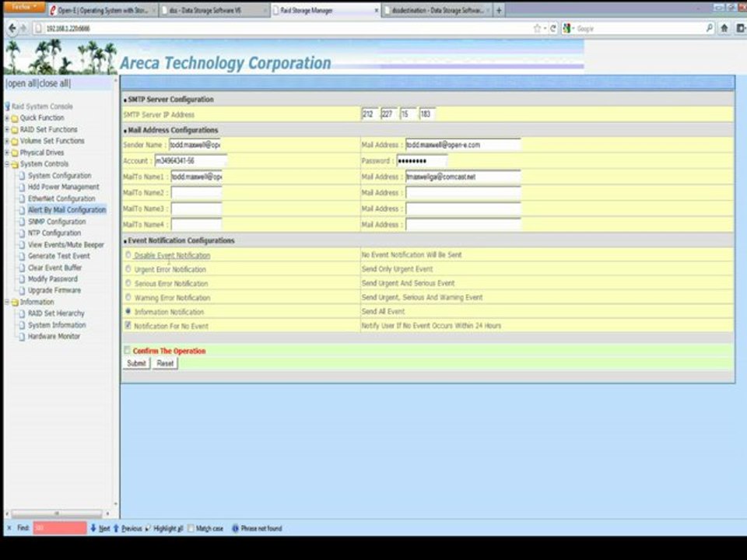Expand the RAID Set Functions node
Screen dimensions: 747x560
click(x=7, y=129)
